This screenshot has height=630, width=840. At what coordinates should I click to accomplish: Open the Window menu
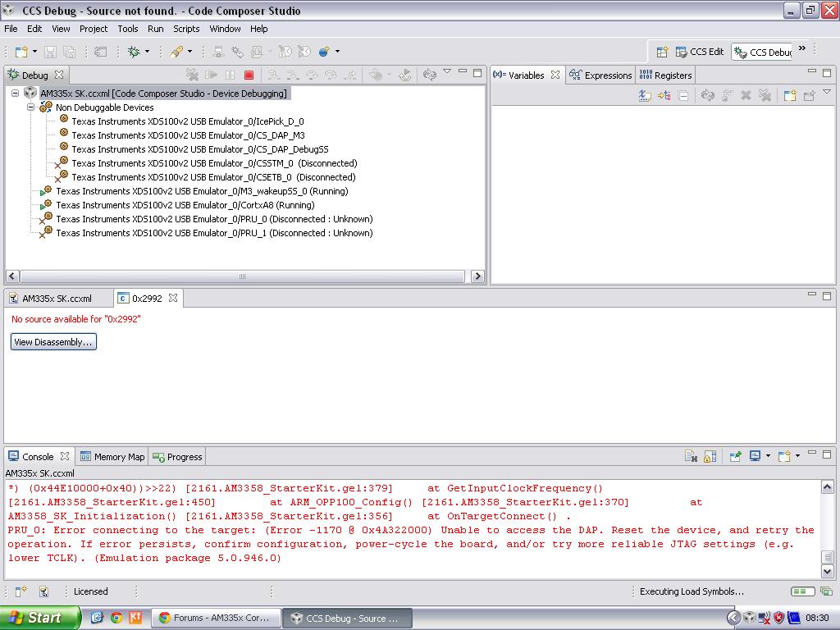[x=225, y=29]
